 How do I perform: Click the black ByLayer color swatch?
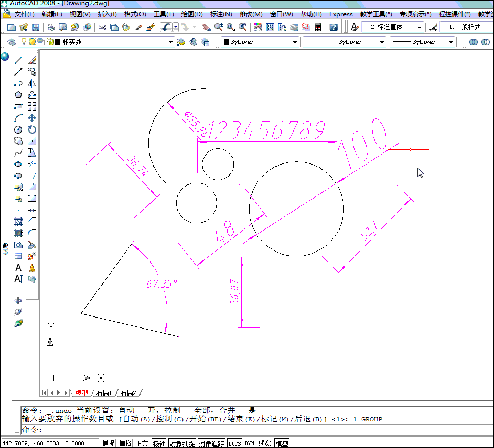point(226,42)
